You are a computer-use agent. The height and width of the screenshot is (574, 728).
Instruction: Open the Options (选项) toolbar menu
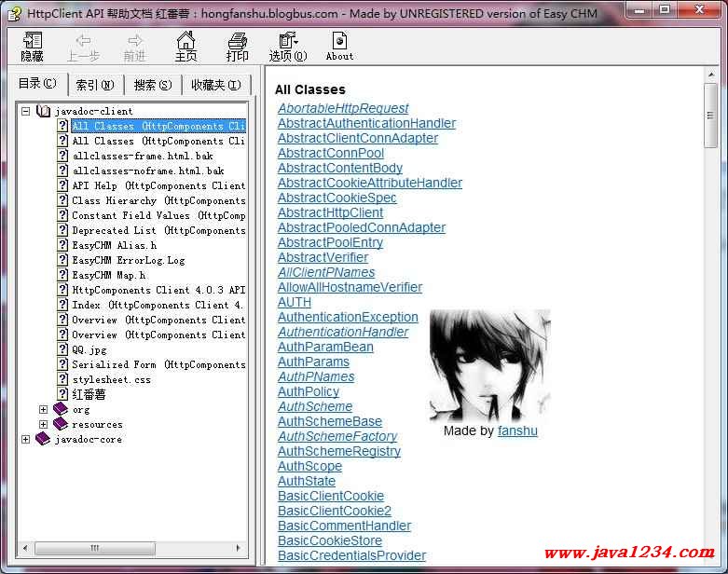[287, 42]
